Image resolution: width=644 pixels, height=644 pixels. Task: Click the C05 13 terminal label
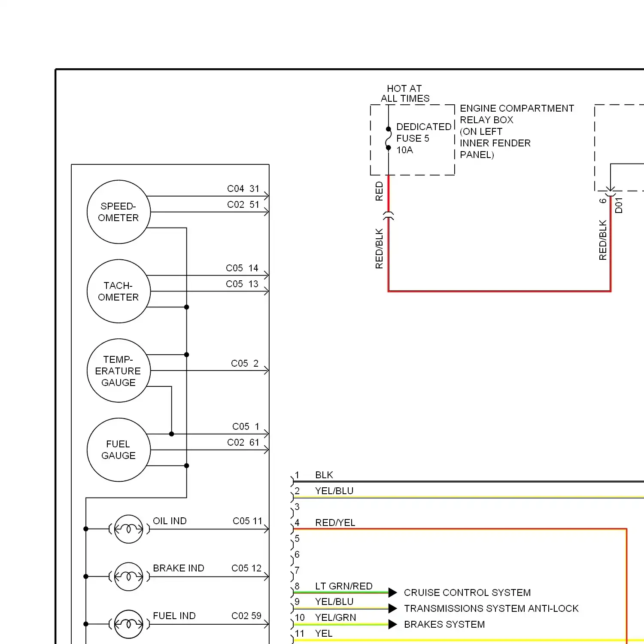click(x=242, y=284)
